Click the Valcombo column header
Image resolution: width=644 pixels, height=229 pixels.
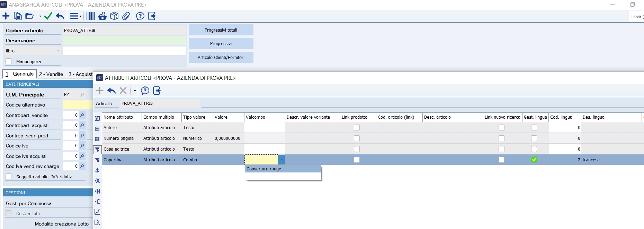265,117
